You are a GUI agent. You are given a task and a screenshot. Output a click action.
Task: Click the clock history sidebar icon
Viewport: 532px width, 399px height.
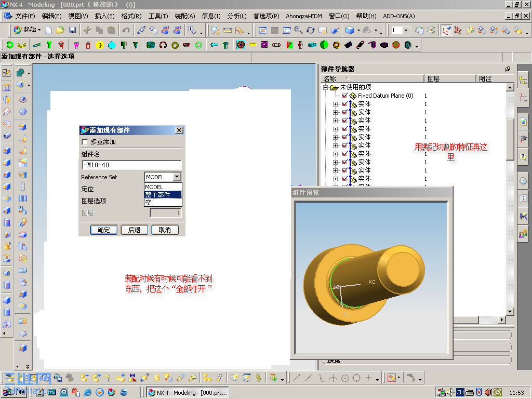[523, 181]
